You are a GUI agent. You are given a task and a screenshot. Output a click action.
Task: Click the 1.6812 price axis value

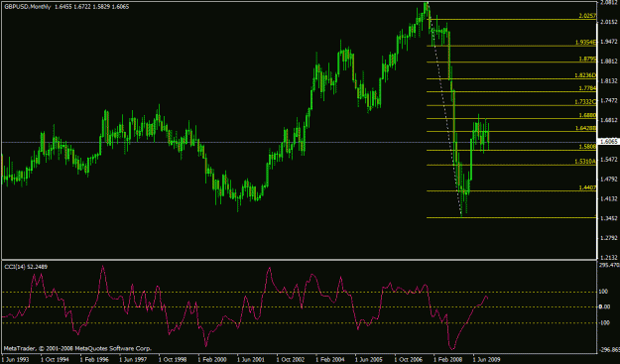click(609, 120)
